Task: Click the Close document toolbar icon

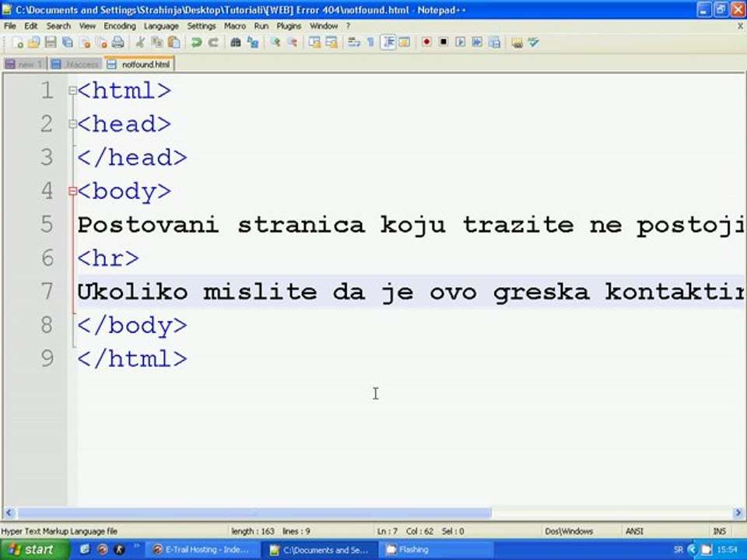Action: pos(85,42)
